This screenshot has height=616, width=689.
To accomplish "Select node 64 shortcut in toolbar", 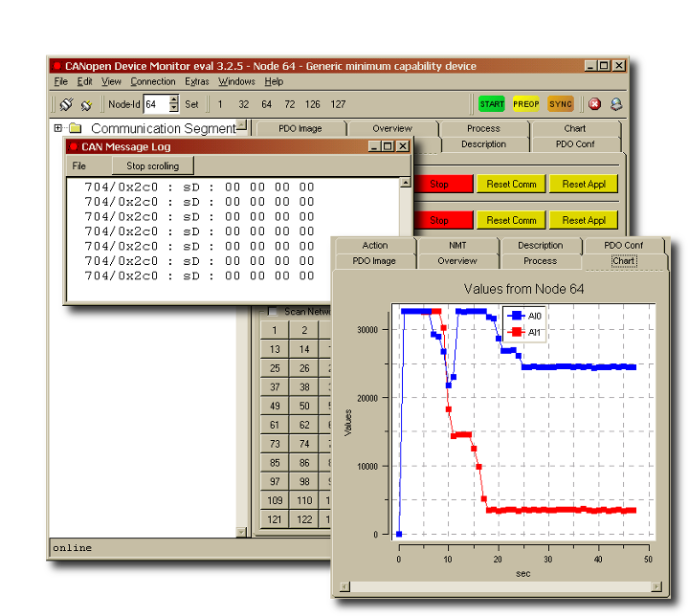I will [266, 104].
